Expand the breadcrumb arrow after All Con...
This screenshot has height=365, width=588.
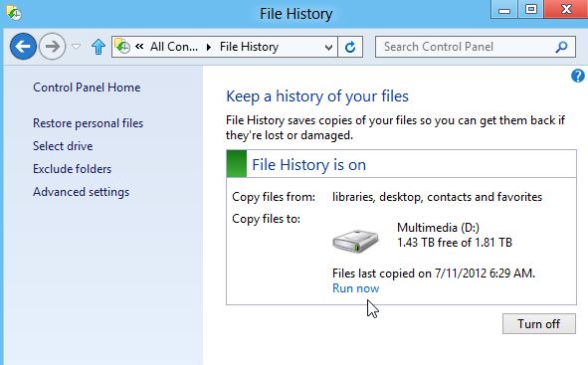(x=209, y=47)
